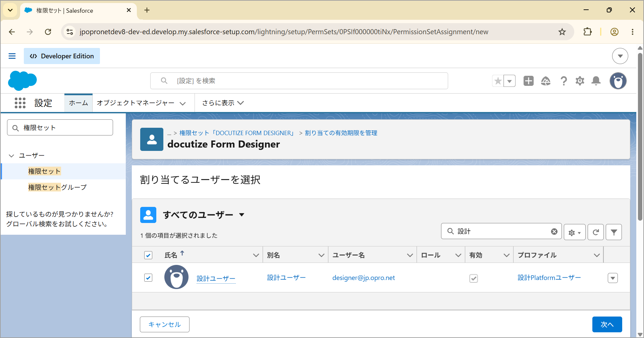Open a new browser tab
The image size is (644, 338).
[147, 10]
